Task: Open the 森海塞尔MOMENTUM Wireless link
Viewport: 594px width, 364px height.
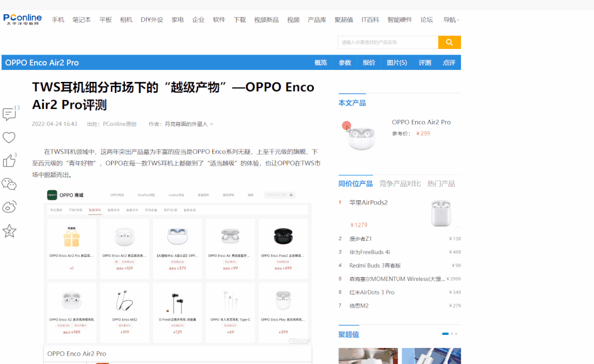Action: click(x=397, y=279)
